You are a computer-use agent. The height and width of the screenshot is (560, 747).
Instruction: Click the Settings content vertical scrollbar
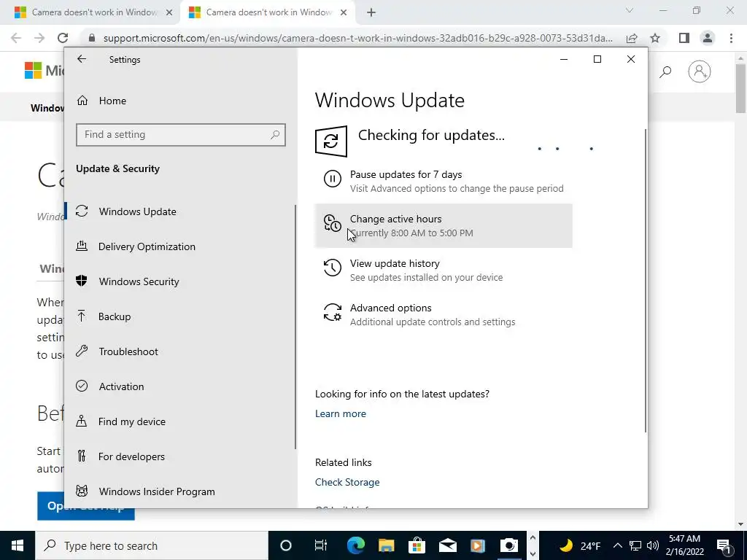pyautogui.click(x=646, y=281)
